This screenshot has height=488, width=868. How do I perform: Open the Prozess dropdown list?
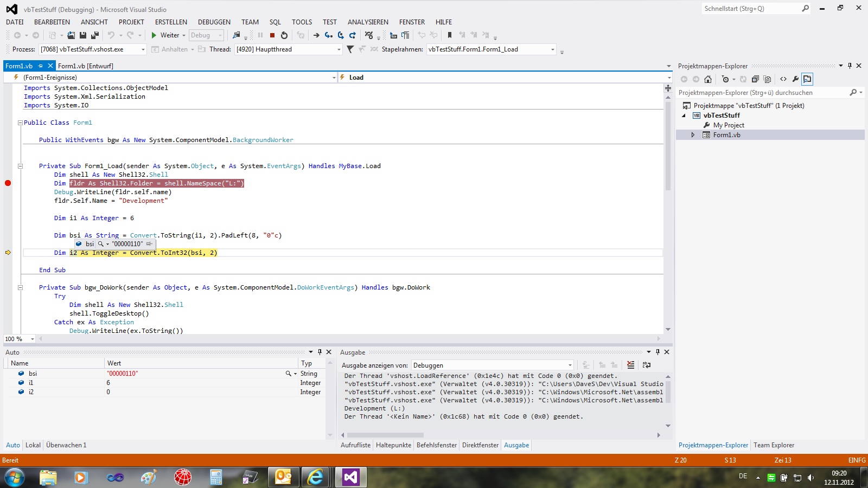click(x=143, y=49)
